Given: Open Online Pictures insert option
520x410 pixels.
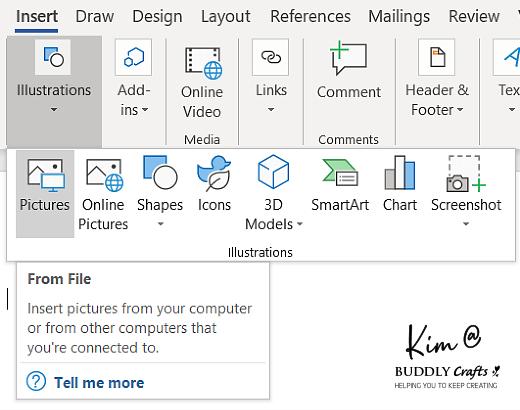Looking at the screenshot, I should (x=103, y=194).
